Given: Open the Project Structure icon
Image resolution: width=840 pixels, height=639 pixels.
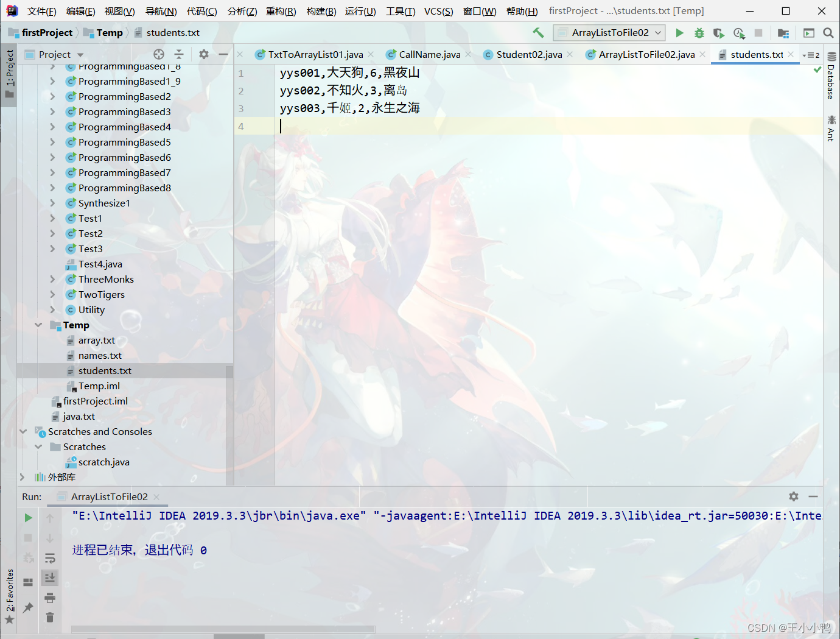Looking at the screenshot, I should pyautogui.click(x=783, y=33).
